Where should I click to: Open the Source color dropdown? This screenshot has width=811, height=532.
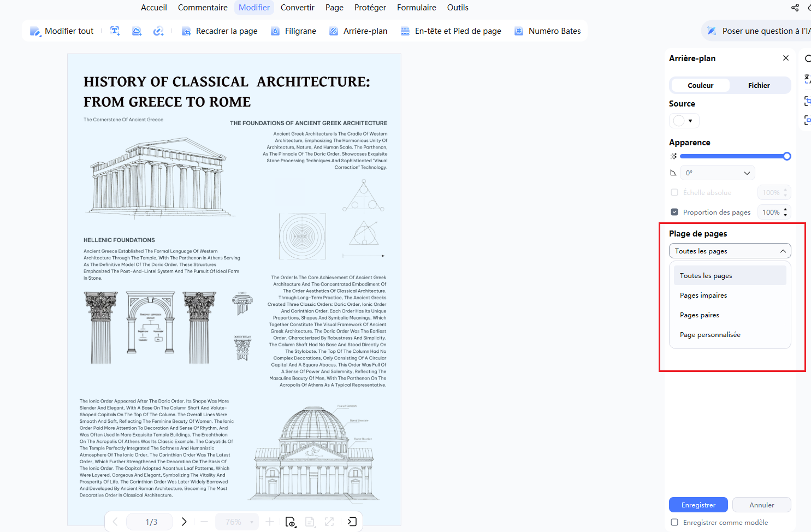684,121
